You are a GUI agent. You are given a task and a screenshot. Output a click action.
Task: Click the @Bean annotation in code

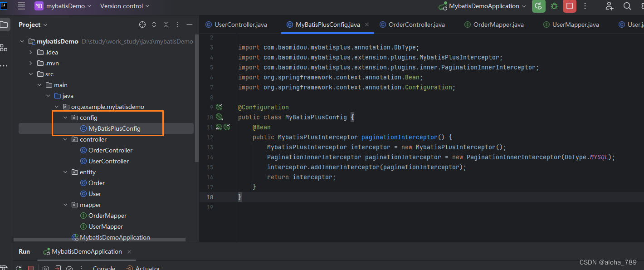[x=262, y=127]
